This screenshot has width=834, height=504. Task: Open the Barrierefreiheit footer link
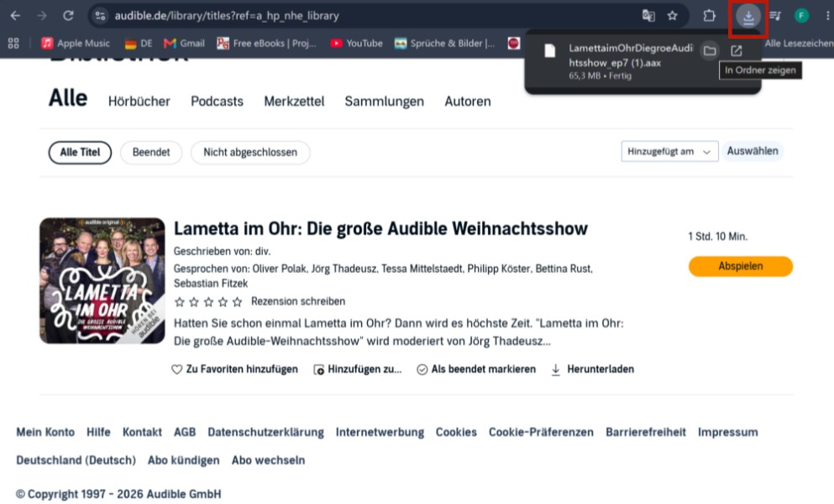coord(646,432)
